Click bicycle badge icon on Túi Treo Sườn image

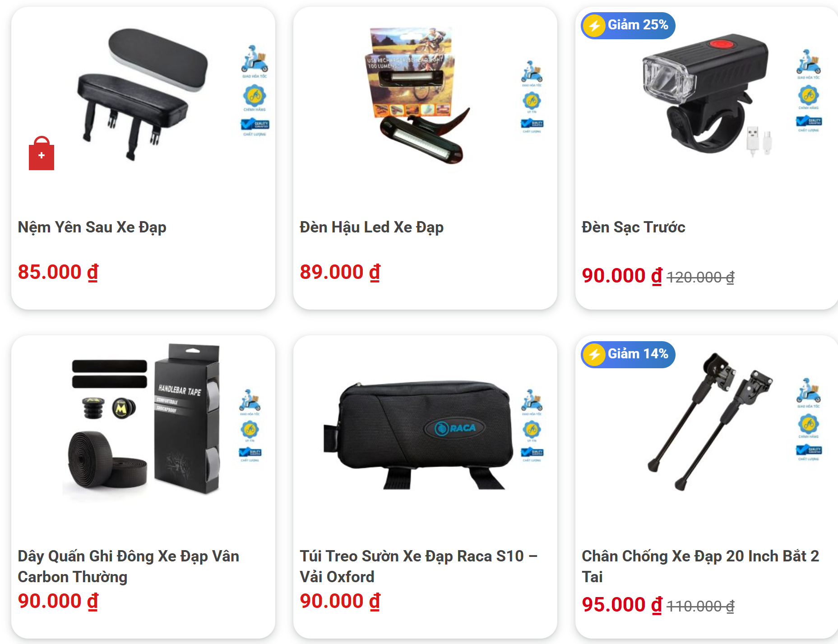[x=532, y=429]
